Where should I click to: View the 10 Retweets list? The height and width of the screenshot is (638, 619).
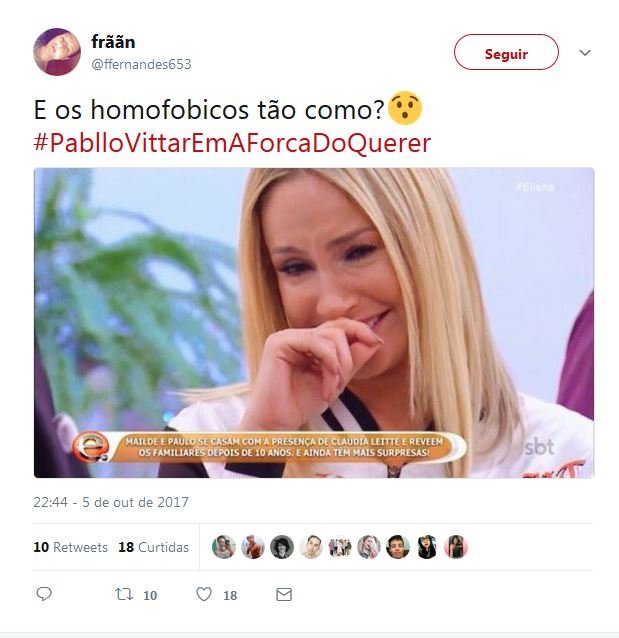click(70, 547)
